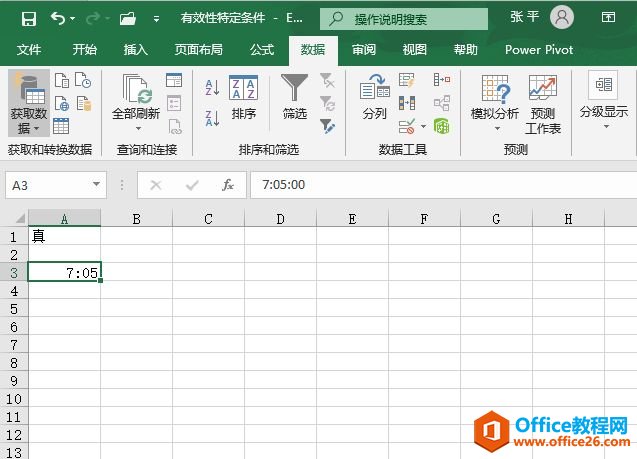Viewport: 637px width, 459px height.
Task: Switch to the 公式 tab
Action: point(262,50)
